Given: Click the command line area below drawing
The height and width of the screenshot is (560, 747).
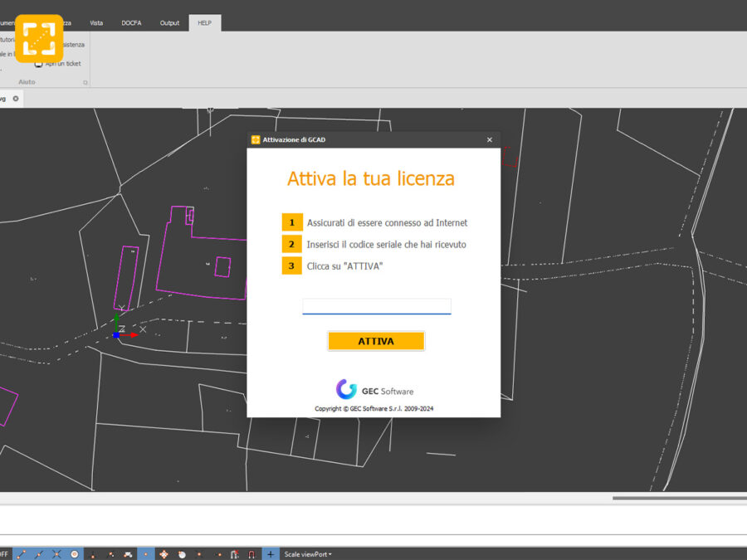Looking at the screenshot, I should [x=373, y=520].
